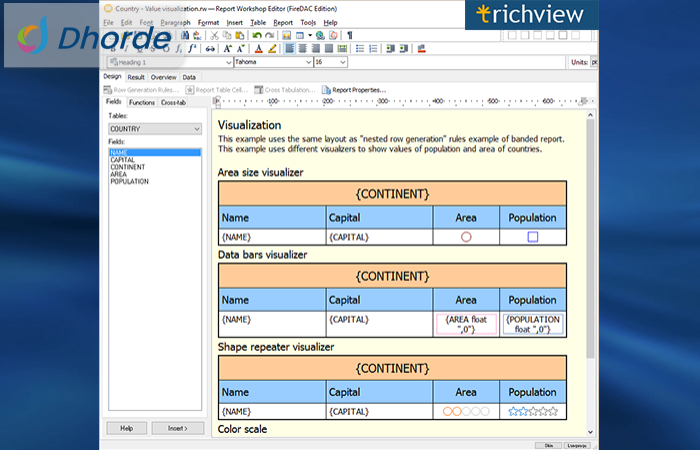Switch to the Result tab
Image resolution: width=700 pixels, height=450 pixels.
[x=136, y=77]
